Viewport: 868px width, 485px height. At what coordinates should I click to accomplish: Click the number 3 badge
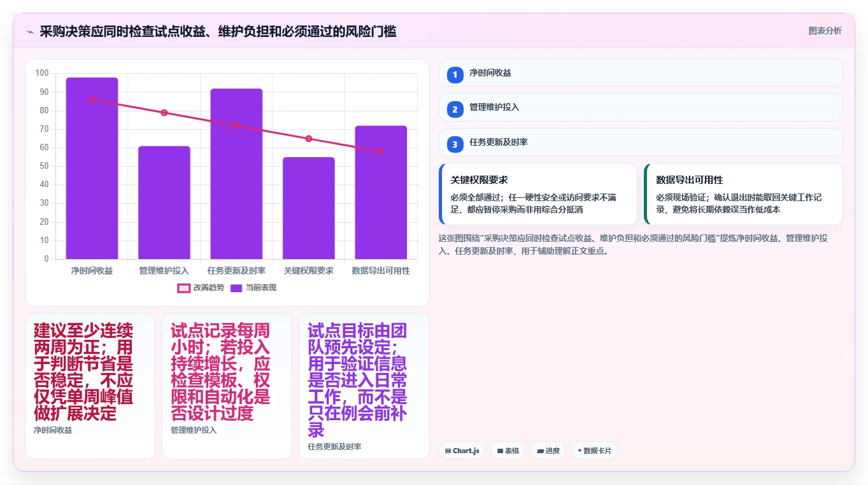(x=455, y=144)
